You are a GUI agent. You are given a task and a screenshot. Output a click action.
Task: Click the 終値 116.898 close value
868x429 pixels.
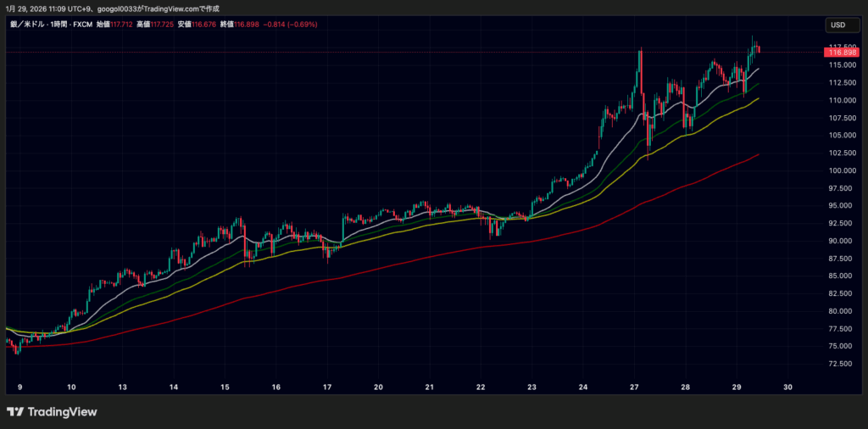(238, 25)
